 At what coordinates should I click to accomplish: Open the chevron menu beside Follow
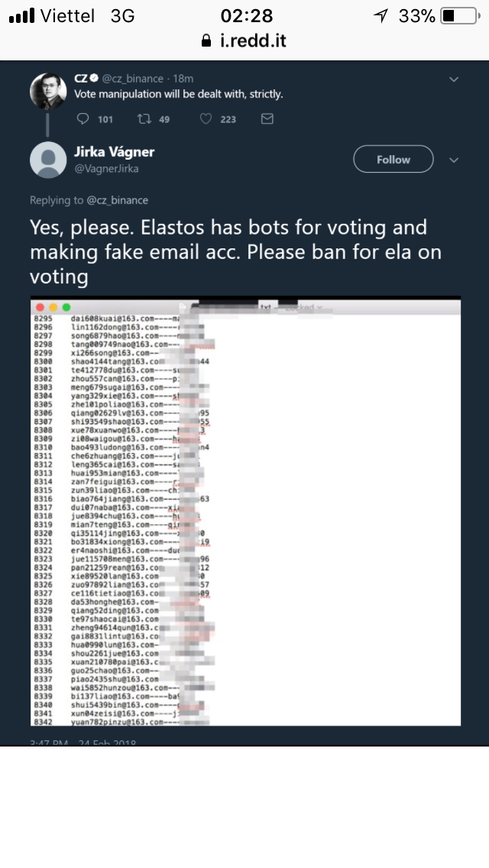tap(454, 160)
